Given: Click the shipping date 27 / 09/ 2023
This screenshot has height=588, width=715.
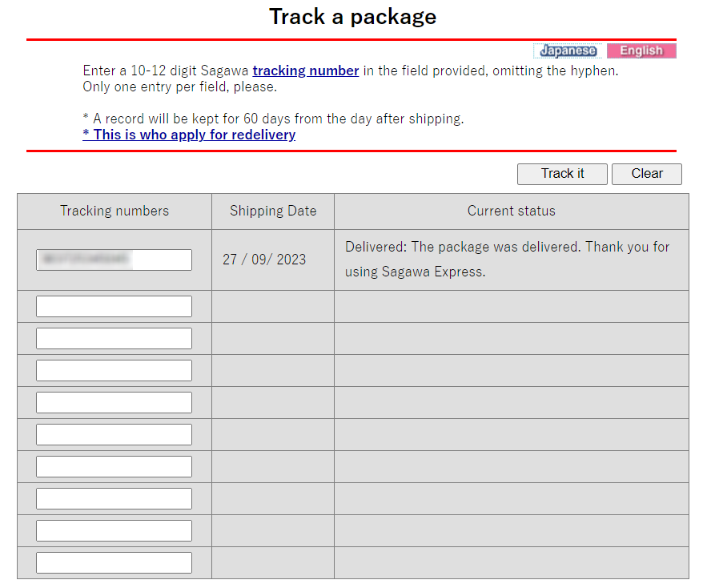Looking at the screenshot, I should pyautogui.click(x=264, y=260).
